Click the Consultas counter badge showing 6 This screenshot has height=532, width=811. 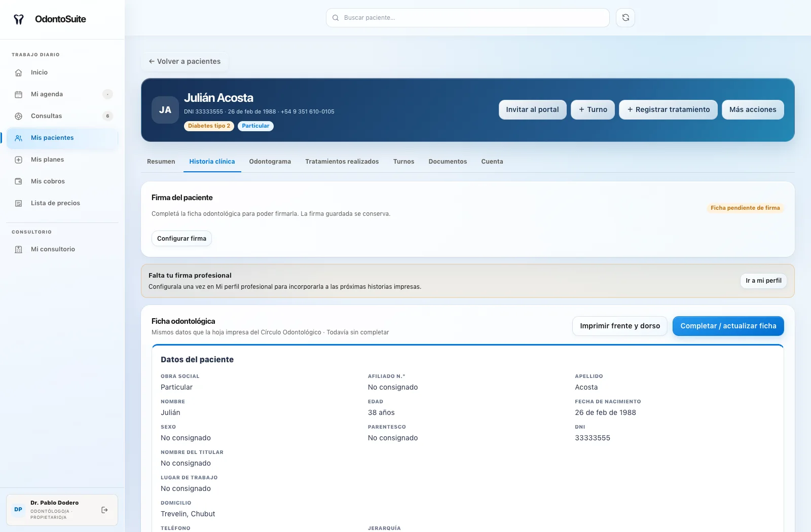(107, 116)
